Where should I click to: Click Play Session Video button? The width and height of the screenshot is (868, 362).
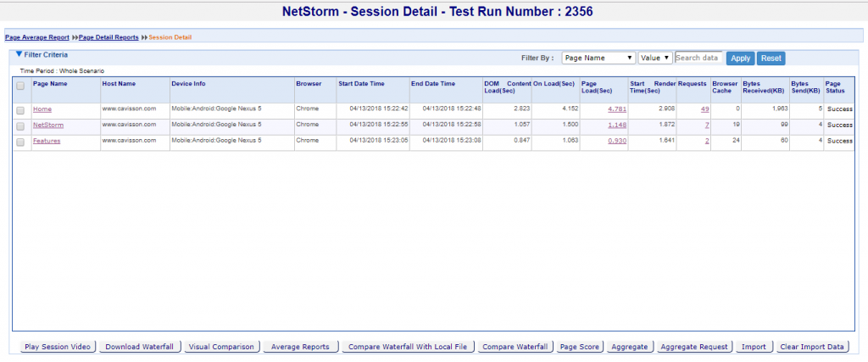[x=58, y=347]
